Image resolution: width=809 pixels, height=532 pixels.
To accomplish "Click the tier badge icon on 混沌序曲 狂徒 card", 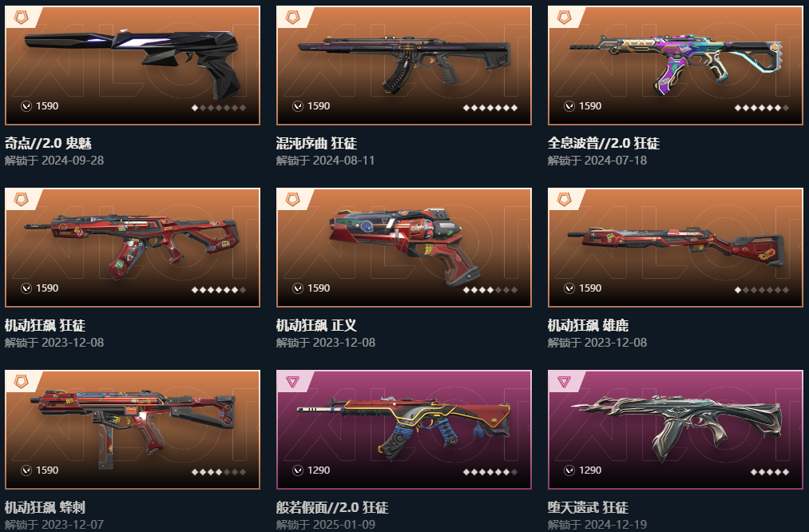I will (x=292, y=18).
